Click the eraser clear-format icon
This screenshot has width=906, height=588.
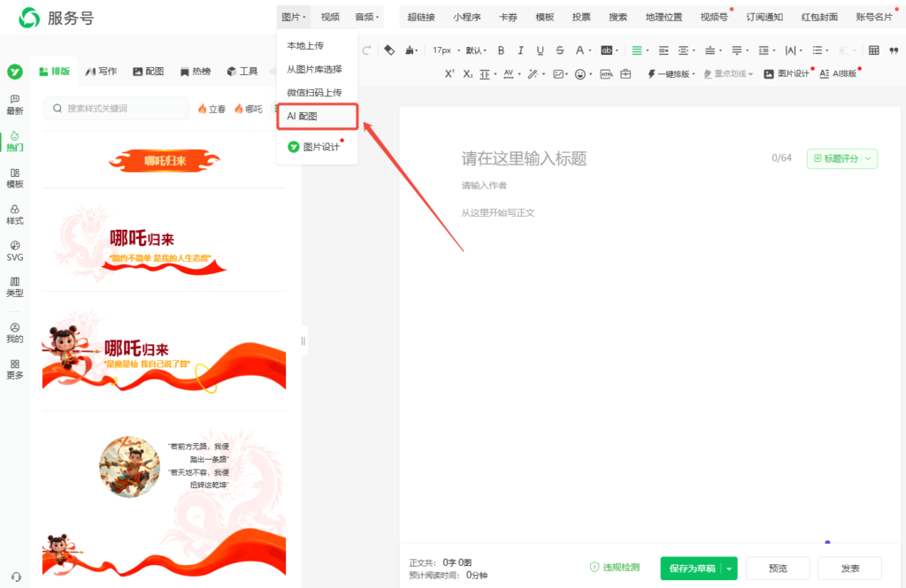(x=389, y=50)
